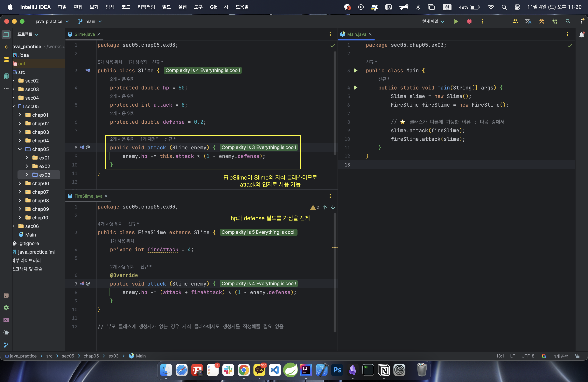588x382 pixels.
Task: Expand the chap06 folder
Action: pyautogui.click(x=20, y=183)
